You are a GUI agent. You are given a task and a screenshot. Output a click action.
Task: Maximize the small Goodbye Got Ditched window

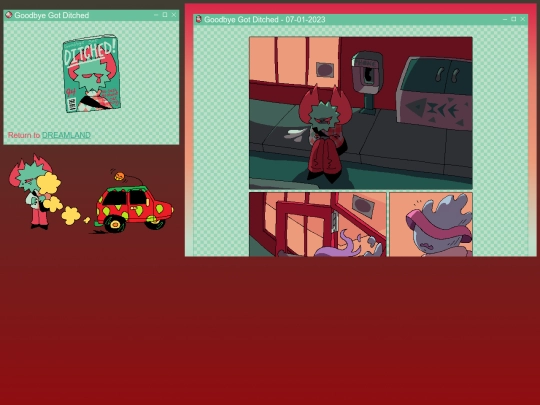pos(165,15)
